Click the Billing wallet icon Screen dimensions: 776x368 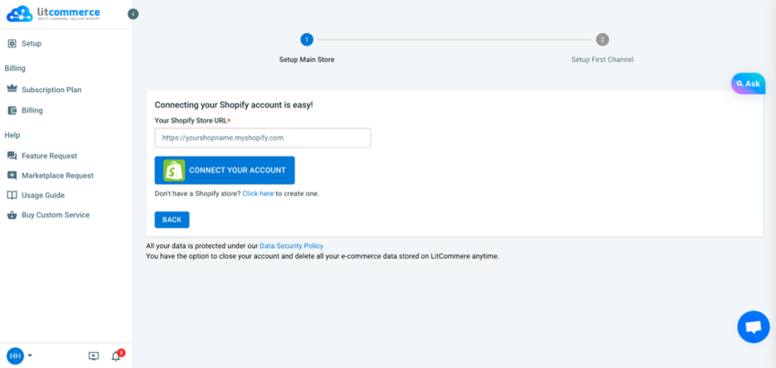pyautogui.click(x=12, y=110)
